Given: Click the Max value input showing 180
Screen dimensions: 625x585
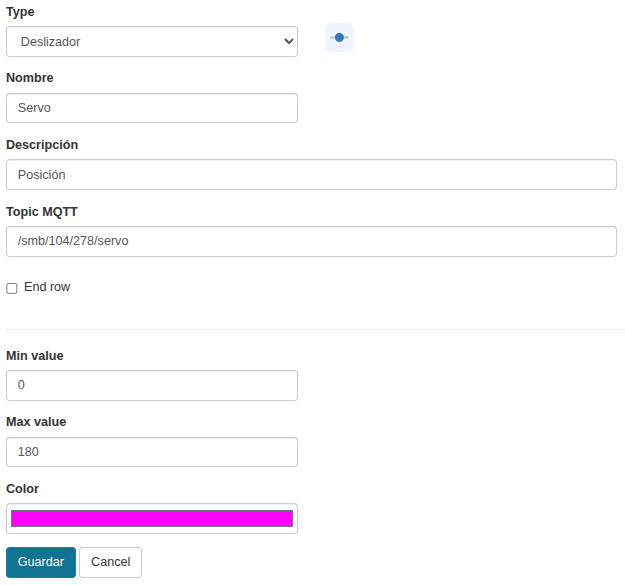Looking at the screenshot, I should tap(152, 452).
